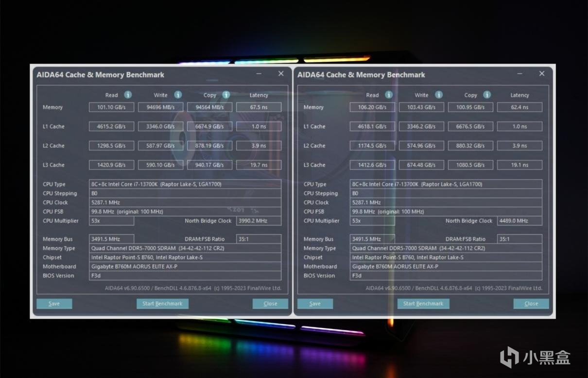Select L3 Cache Latency value 19.1 ns
Image resolution: width=588 pixels, height=378 pixels.
519,165
